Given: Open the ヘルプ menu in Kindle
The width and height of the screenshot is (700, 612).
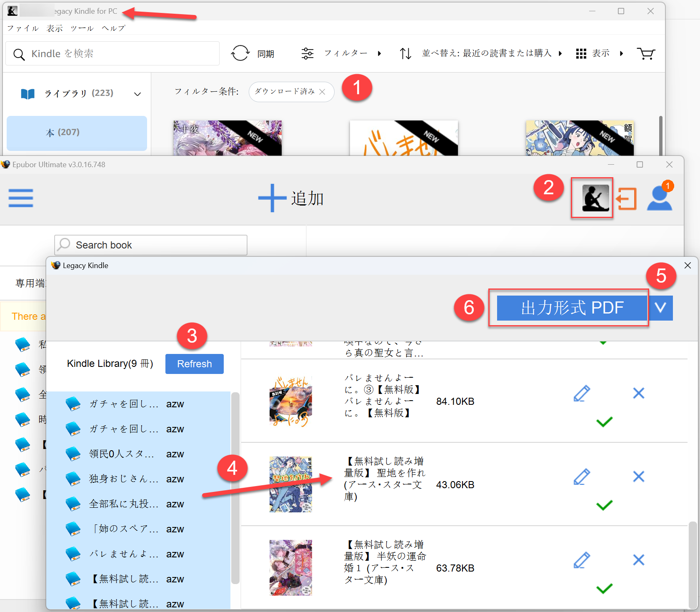Looking at the screenshot, I should pyautogui.click(x=113, y=28).
